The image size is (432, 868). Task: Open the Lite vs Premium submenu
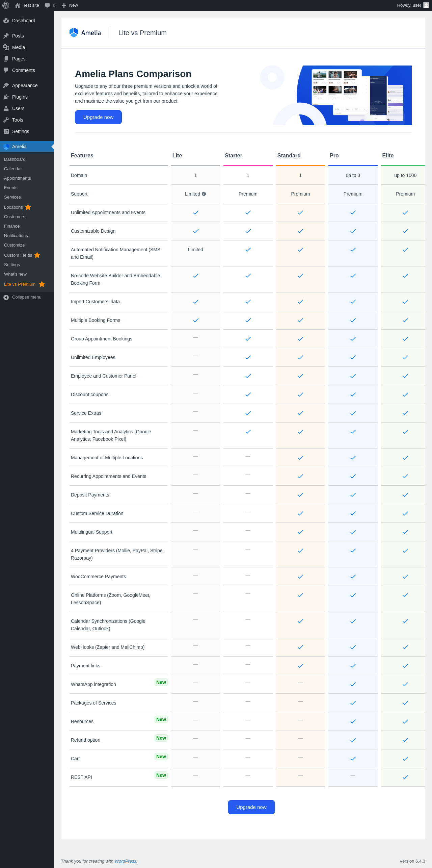click(20, 284)
